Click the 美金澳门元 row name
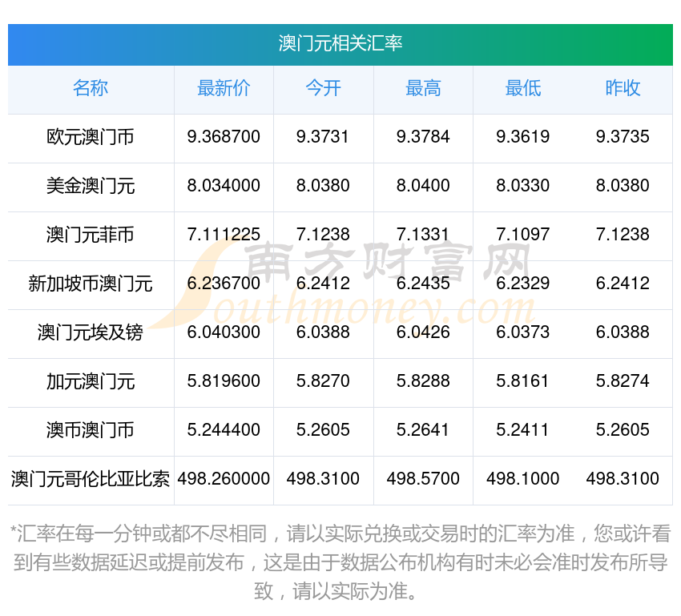This screenshot has width=681, height=616. 91,186
